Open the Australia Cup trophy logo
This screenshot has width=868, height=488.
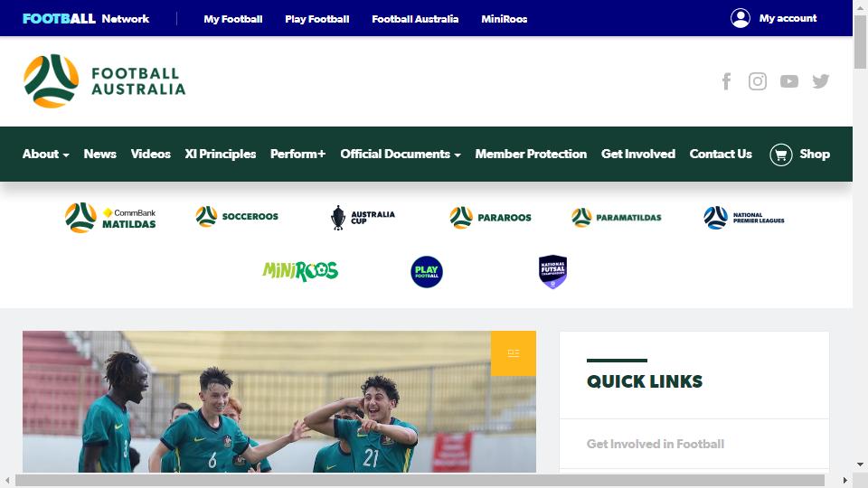[363, 218]
